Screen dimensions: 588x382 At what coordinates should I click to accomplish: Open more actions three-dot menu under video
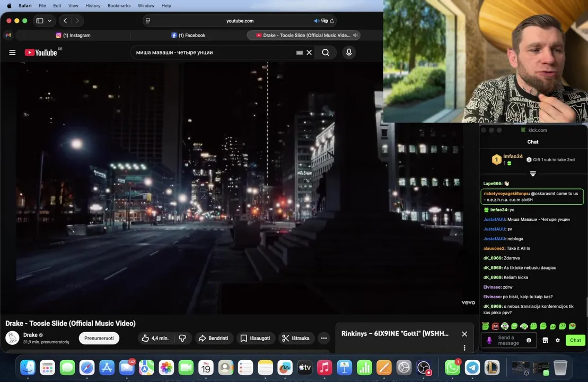pos(324,338)
